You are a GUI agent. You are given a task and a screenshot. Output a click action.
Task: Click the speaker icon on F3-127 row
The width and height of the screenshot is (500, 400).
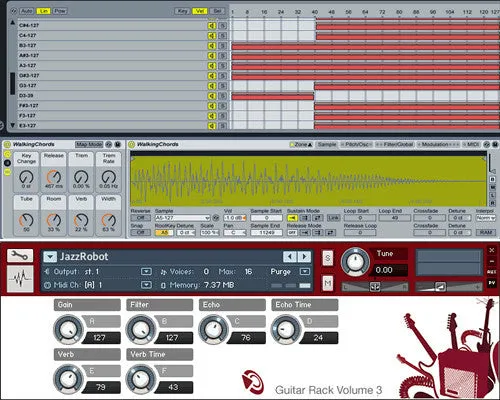[212, 116]
